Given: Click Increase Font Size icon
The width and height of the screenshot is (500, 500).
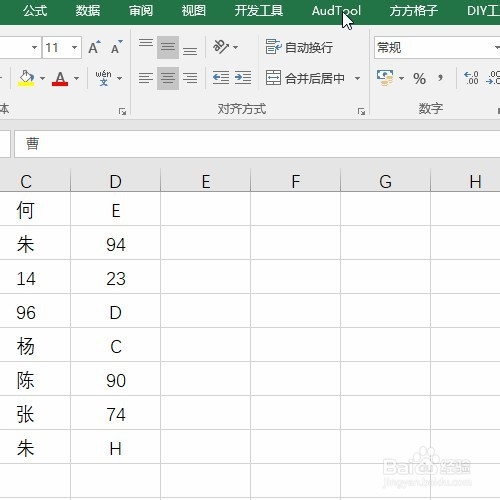Looking at the screenshot, I should [94, 47].
